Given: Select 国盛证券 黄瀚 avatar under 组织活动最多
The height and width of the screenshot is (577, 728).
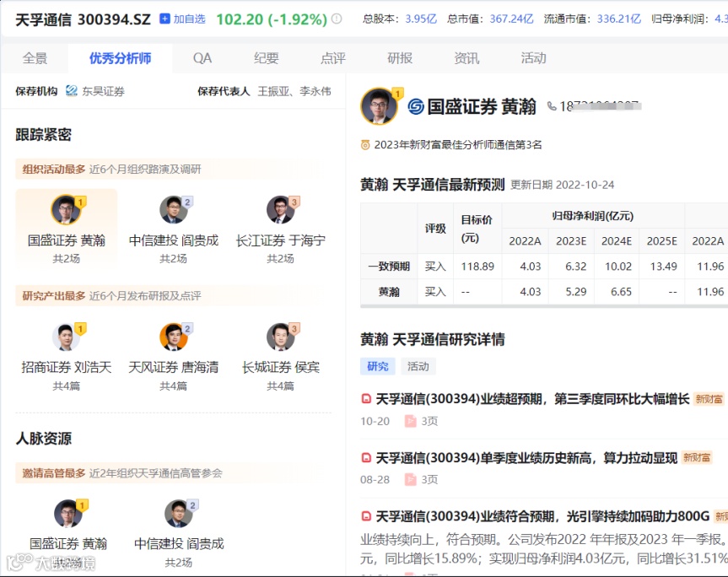Looking at the screenshot, I should (x=66, y=210).
